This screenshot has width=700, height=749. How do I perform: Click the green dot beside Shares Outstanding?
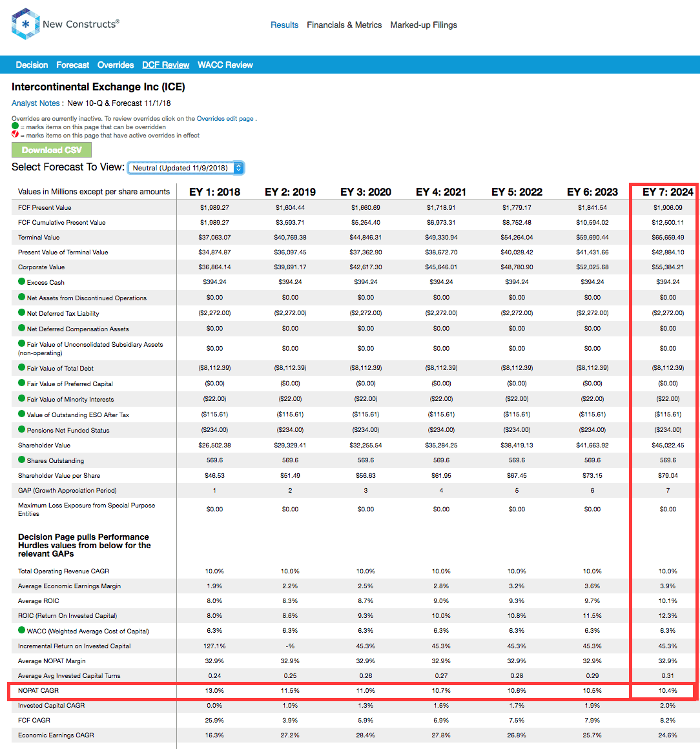click(x=21, y=460)
